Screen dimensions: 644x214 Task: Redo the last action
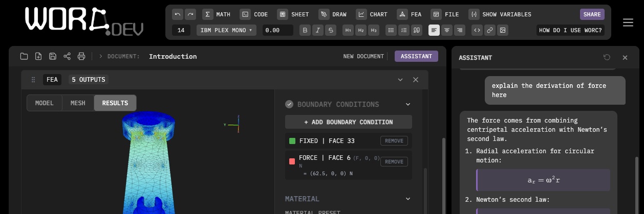click(x=190, y=14)
